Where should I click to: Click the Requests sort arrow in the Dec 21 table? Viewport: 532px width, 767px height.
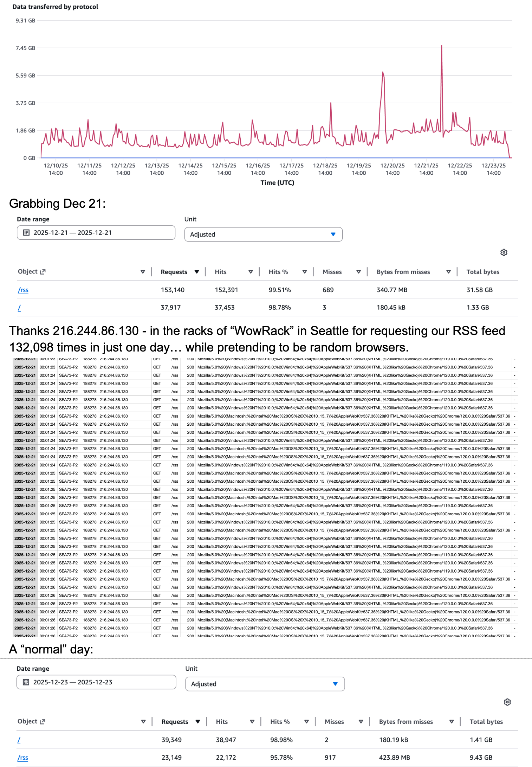tap(197, 272)
